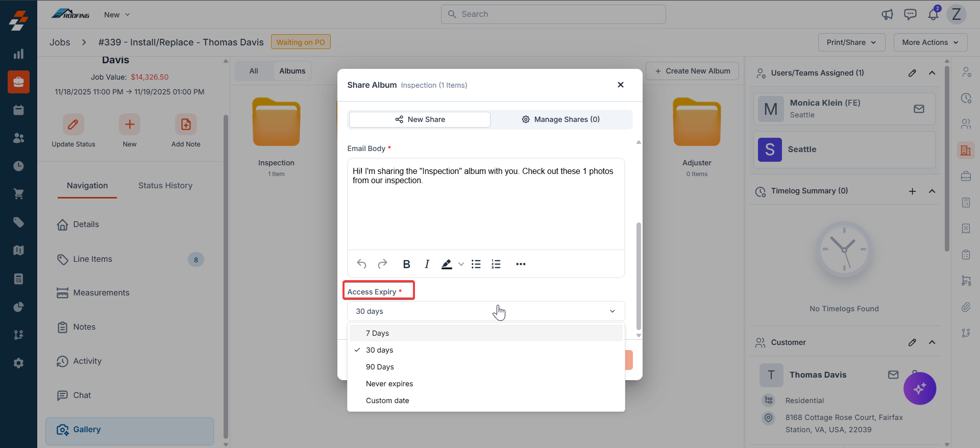Click the New plus button under job
980x448 pixels.
click(130, 131)
